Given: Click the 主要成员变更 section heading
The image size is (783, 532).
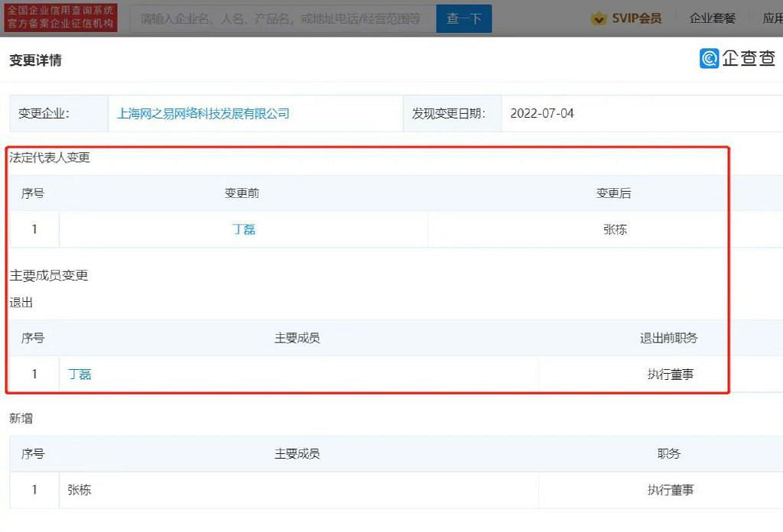Looking at the screenshot, I should point(48,275).
